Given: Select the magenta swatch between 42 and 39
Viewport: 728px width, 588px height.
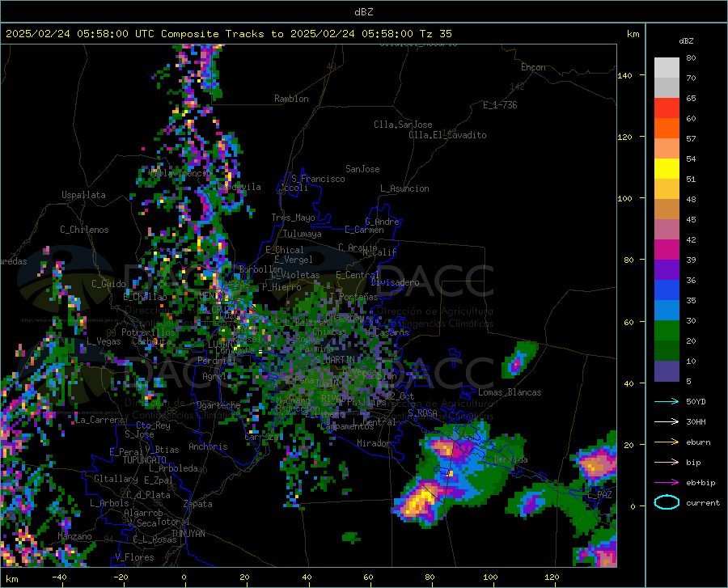Looking at the screenshot, I should 667,250.
